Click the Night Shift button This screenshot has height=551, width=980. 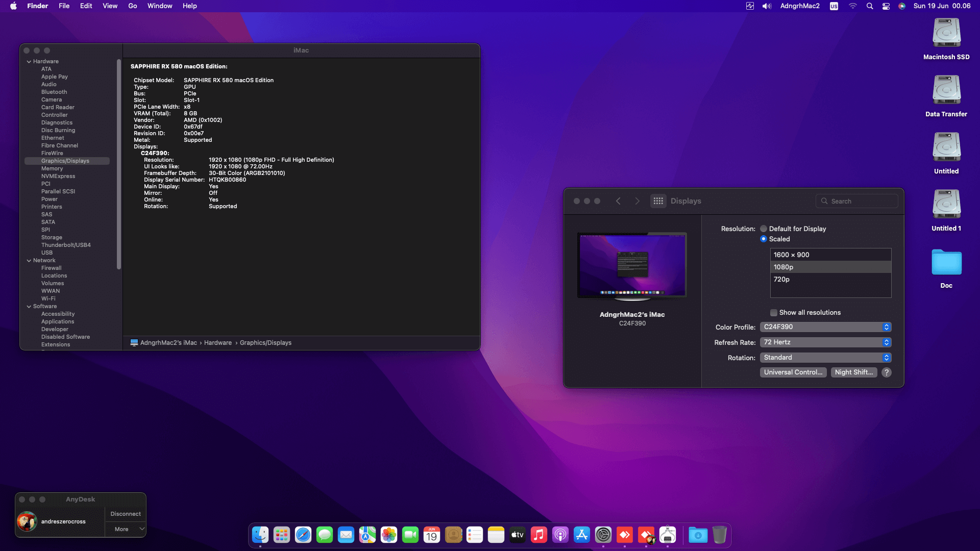click(x=853, y=372)
